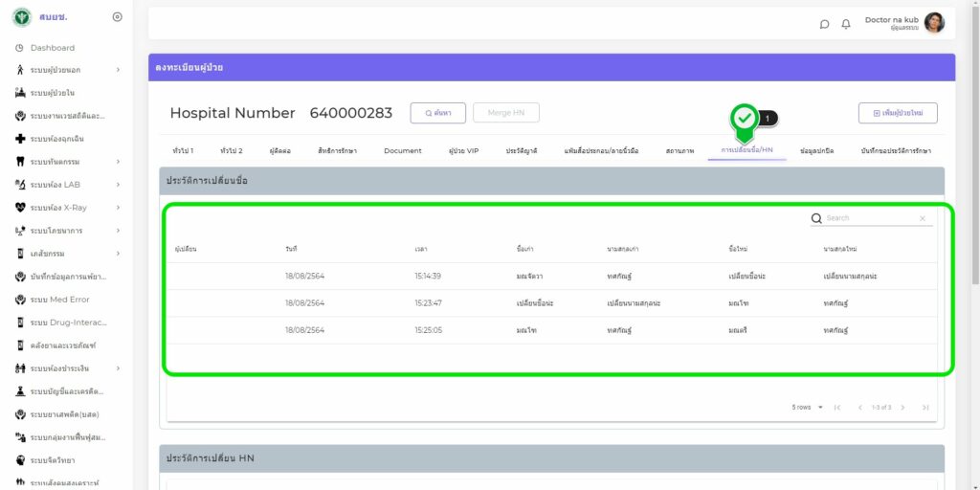
Task: Click the clear X in the search box
Action: click(x=923, y=218)
